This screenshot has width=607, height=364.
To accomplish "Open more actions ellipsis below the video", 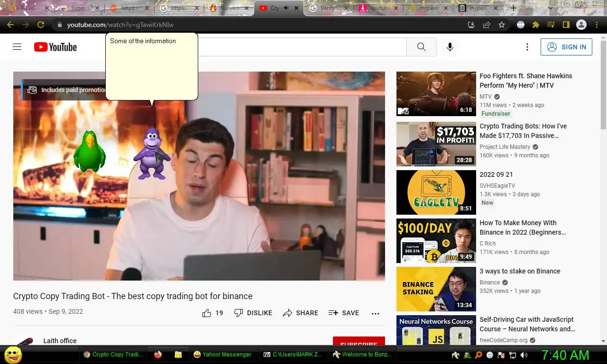I will 376,313.
